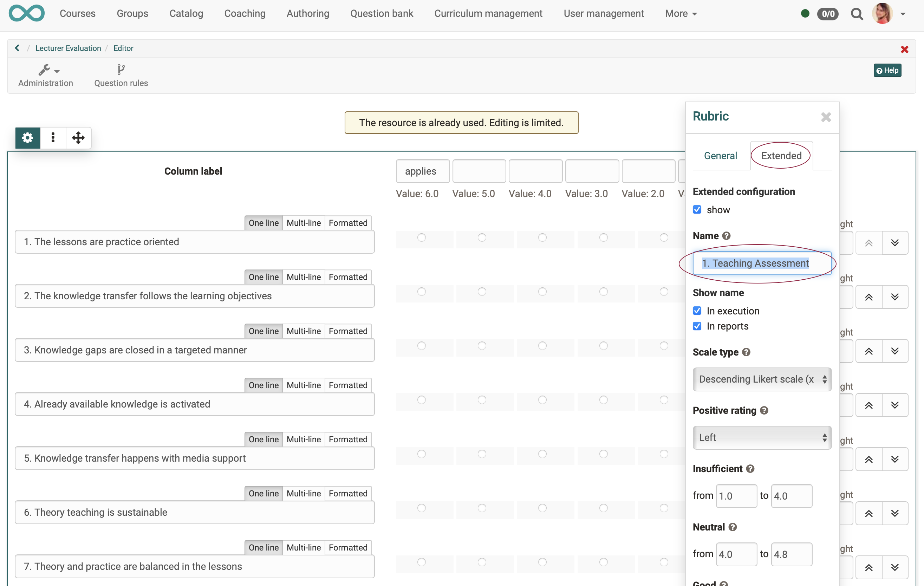Open the three-dot options menu icon
This screenshot has width=924, height=586.
click(x=53, y=138)
